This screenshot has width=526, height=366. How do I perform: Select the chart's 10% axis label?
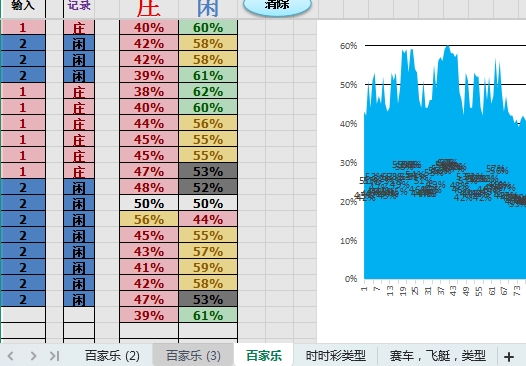(x=348, y=241)
